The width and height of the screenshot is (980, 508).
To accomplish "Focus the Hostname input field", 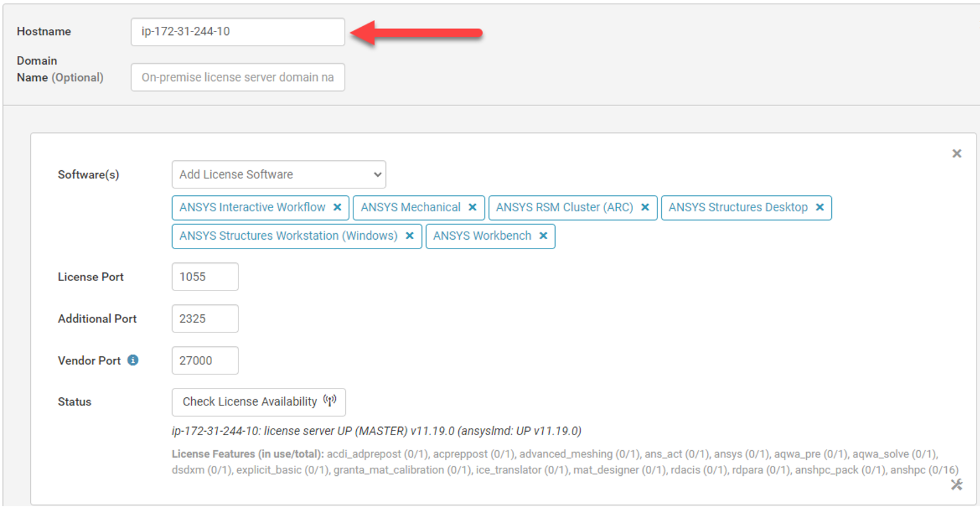I will 238,31.
